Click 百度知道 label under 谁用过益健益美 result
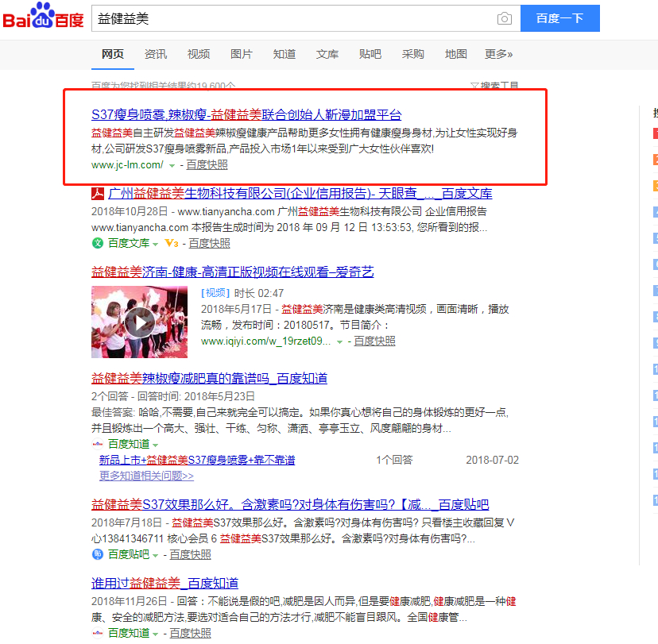The image size is (658, 644). 129,633
